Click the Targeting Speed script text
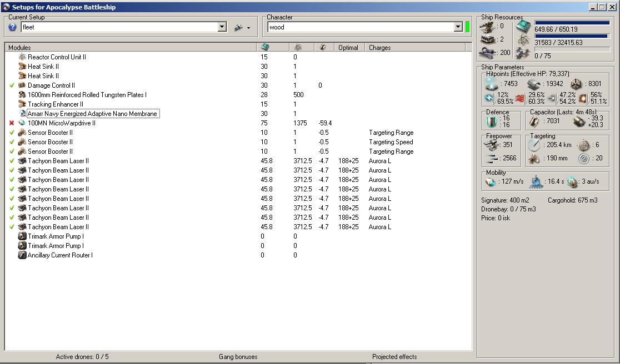The image size is (620, 364). tap(391, 142)
